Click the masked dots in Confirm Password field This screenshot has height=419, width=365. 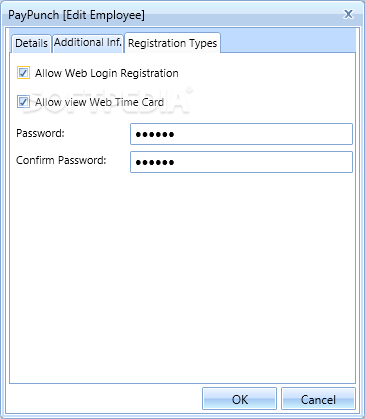[155, 163]
